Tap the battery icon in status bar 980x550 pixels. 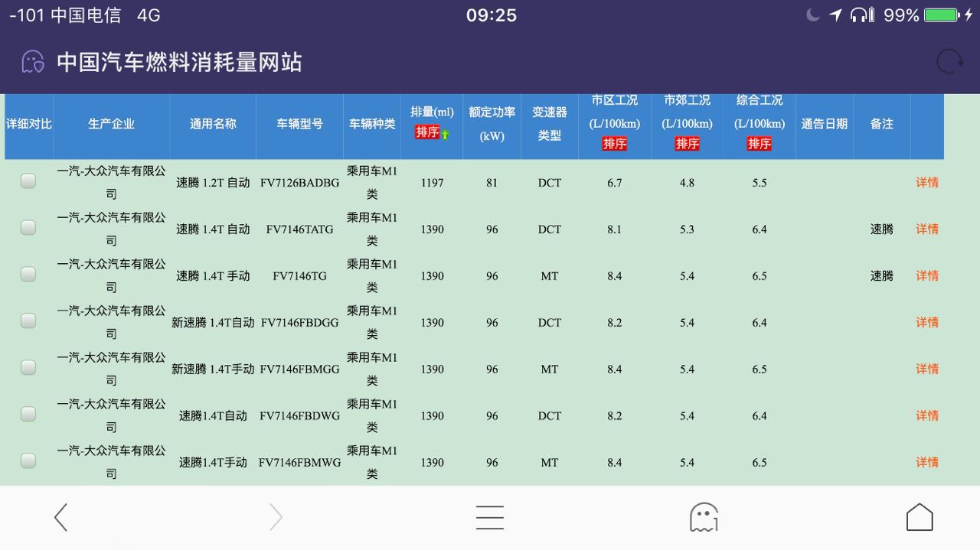[x=942, y=15]
